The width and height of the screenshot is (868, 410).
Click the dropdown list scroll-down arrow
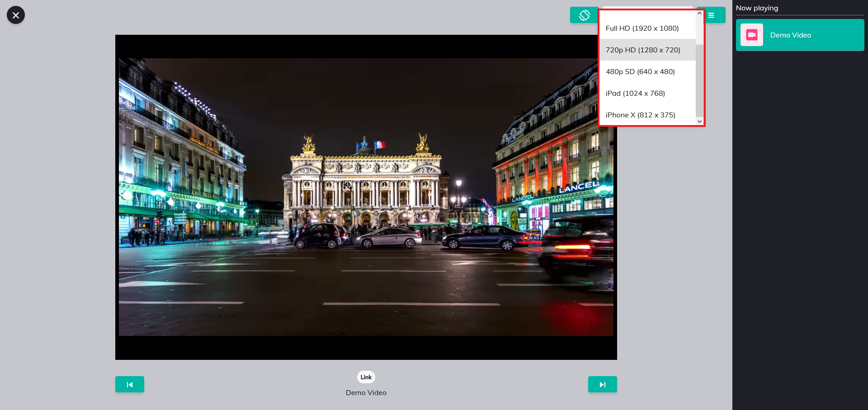coord(699,121)
